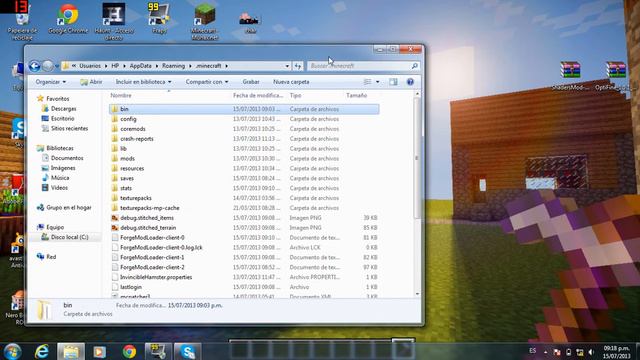Open Minecraft desktop shortcut
The width and height of the screenshot is (640, 360).
(204, 21)
